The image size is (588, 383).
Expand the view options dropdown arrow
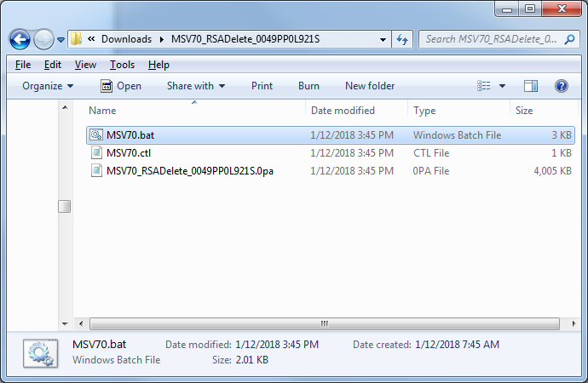[x=503, y=86]
